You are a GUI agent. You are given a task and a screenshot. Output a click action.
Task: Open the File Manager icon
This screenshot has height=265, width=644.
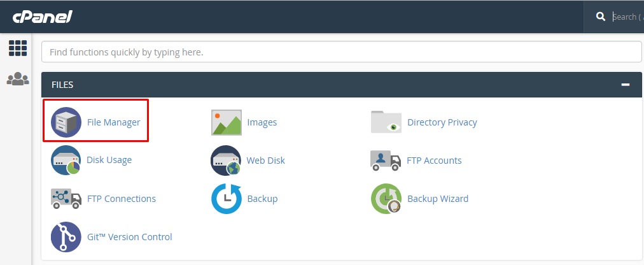tap(66, 122)
